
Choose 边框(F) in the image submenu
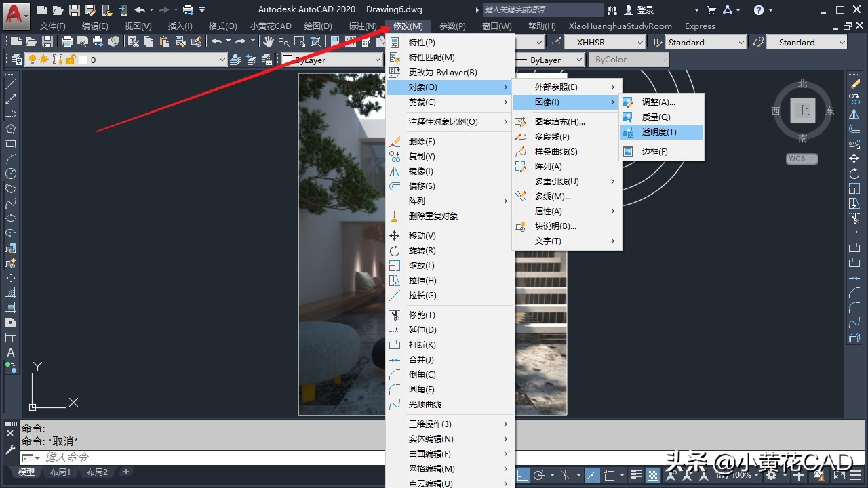coord(662,152)
